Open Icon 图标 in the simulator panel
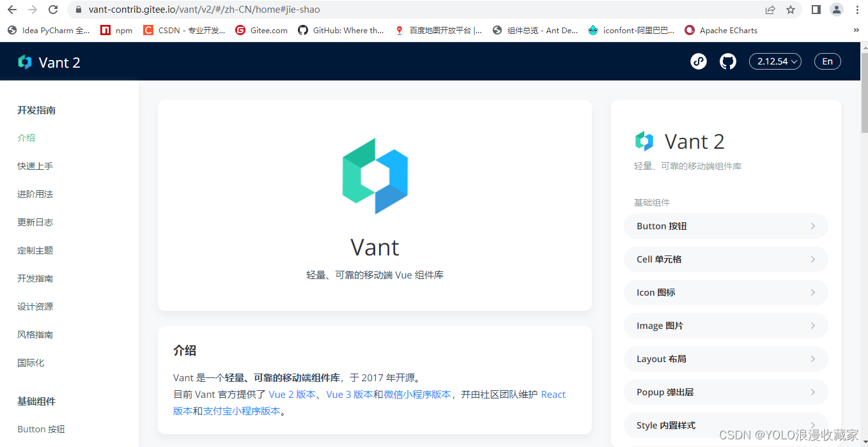 pos(725,292)
